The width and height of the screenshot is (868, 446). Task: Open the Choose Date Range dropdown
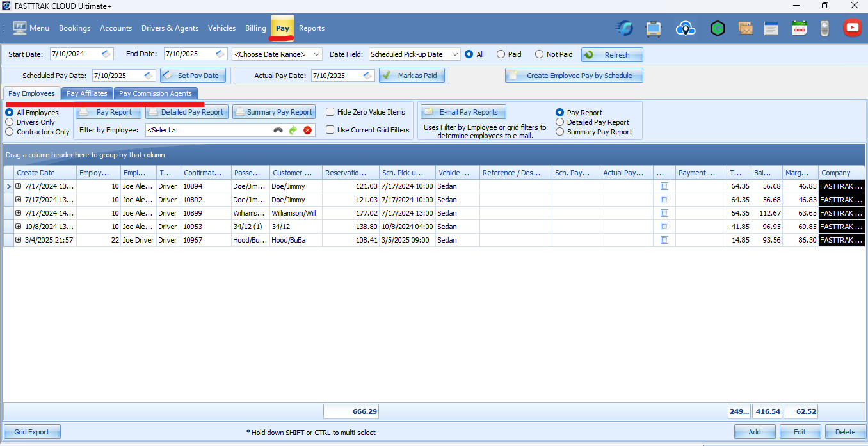coord(277,54)
